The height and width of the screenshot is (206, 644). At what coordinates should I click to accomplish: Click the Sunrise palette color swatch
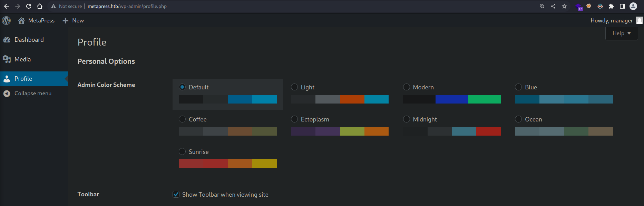point(227,163)
